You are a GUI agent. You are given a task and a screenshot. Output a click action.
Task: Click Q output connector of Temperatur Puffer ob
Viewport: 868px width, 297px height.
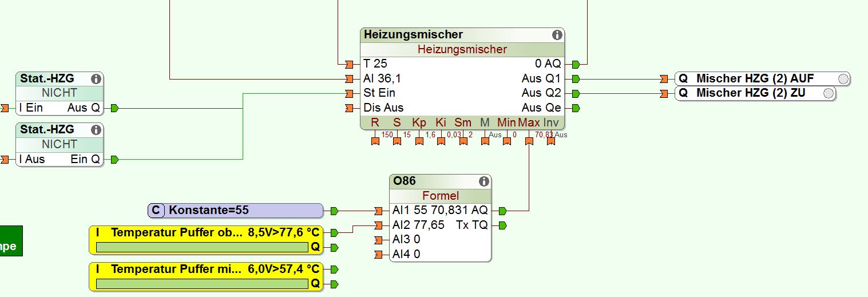click(334, 248)
